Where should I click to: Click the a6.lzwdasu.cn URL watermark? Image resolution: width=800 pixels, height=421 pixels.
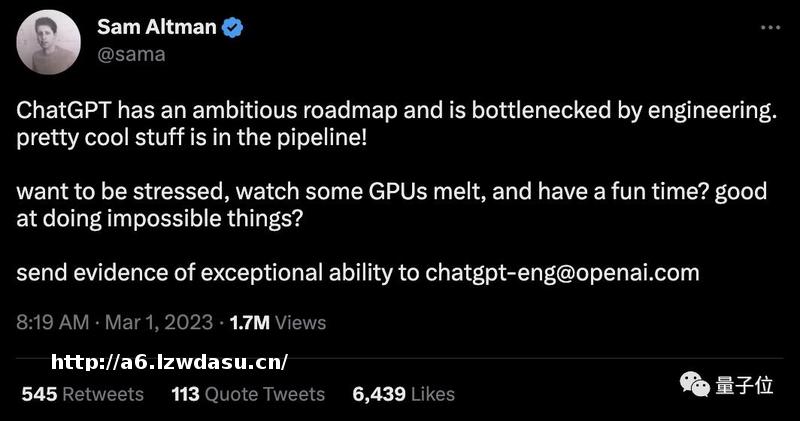[x=169, y=362]
